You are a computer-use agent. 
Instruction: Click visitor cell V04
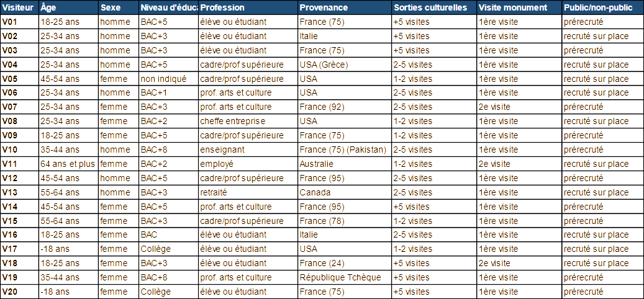pyautogui.click(x=20, y=65)
